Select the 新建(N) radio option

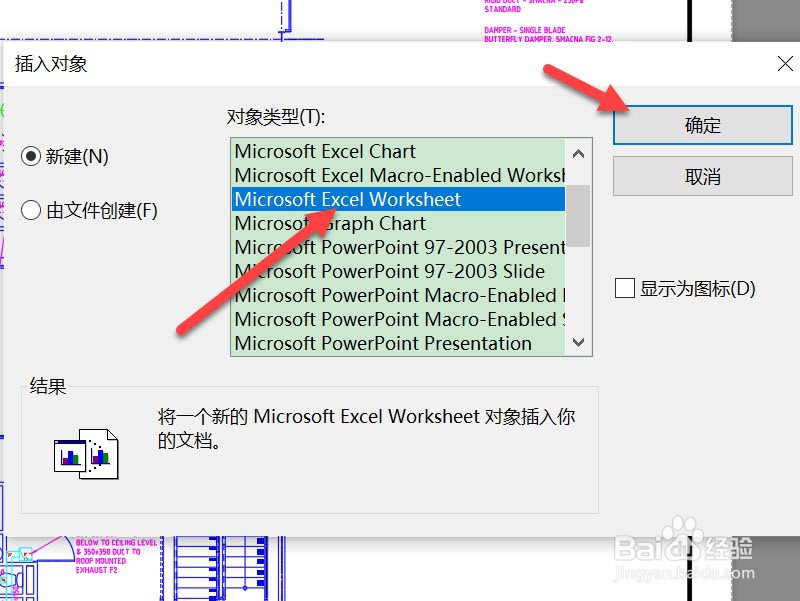click(65, 156)
